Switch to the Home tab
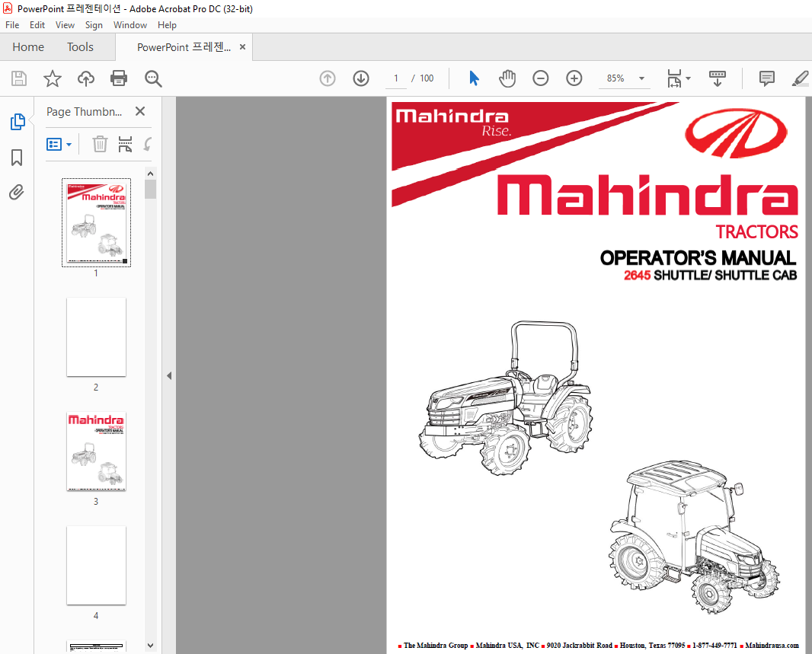The height and width of the screenshot is (654, 812). pyautogui.click(x=28, y=47)
